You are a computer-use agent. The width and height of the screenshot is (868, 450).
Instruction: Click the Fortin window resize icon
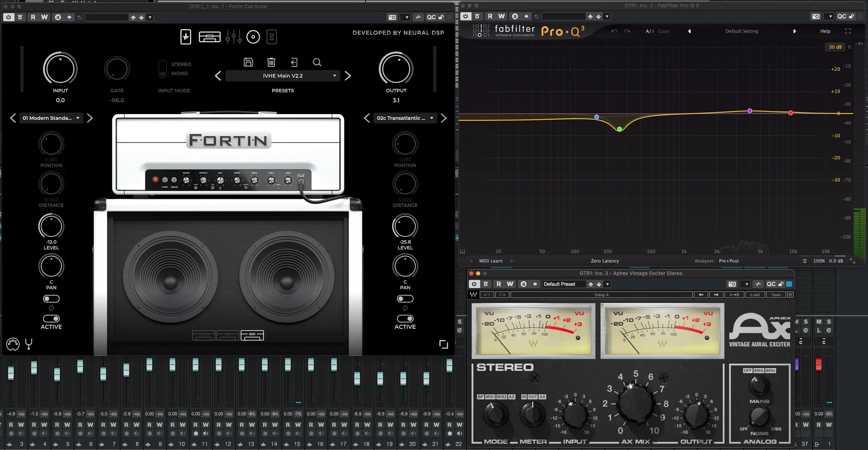coord(443,344)
